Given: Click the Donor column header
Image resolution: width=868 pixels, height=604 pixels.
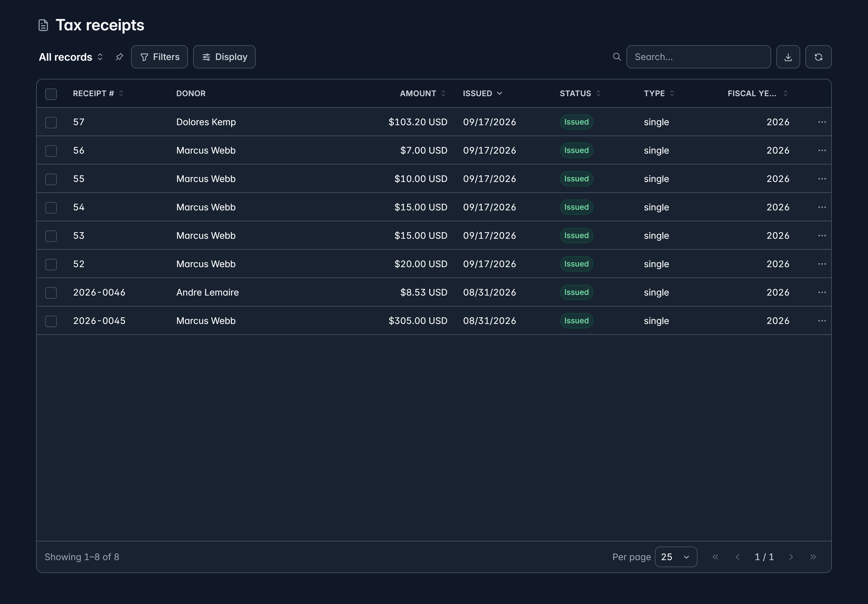Looking at the screenshot, I should 191,93.
